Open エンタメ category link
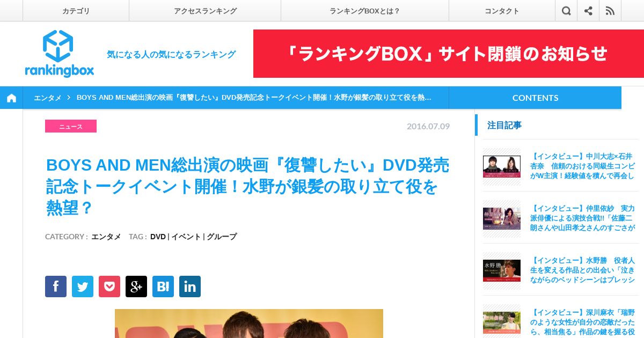 point(106,237)
